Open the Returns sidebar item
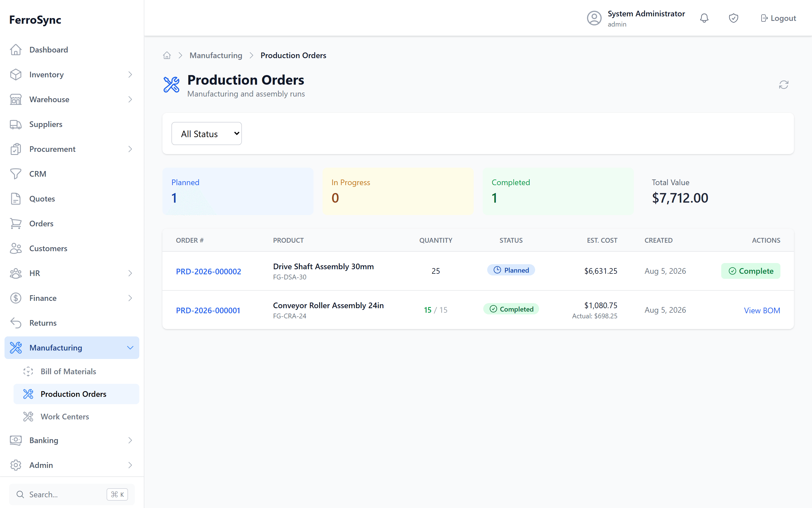 click(x=72, y=323)
